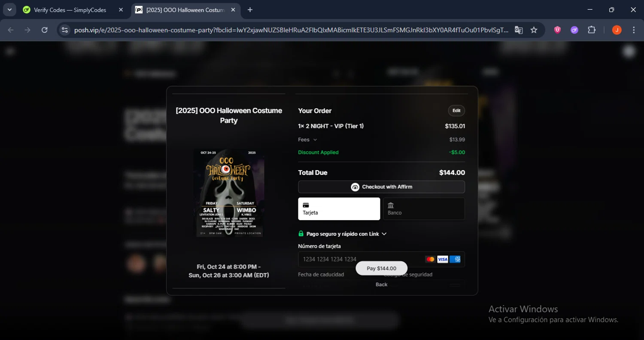Click the Número de tarjeta input field
This screenshot has height=340, width=644.
click(381, 259)
